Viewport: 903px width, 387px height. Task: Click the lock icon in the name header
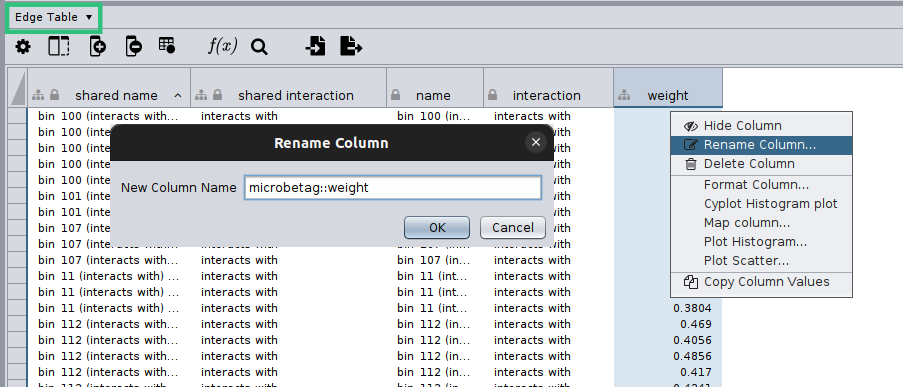[x=396, y=94]
